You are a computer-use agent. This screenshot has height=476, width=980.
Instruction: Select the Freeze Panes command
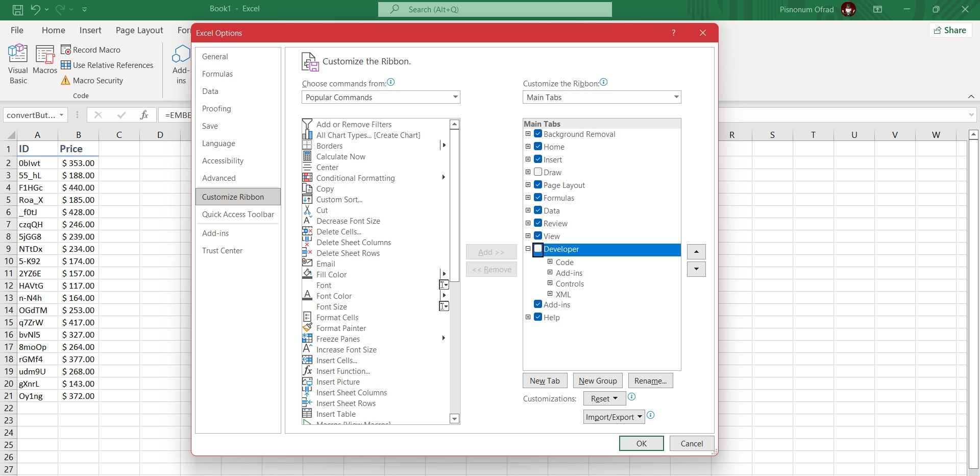coord(337,339)
